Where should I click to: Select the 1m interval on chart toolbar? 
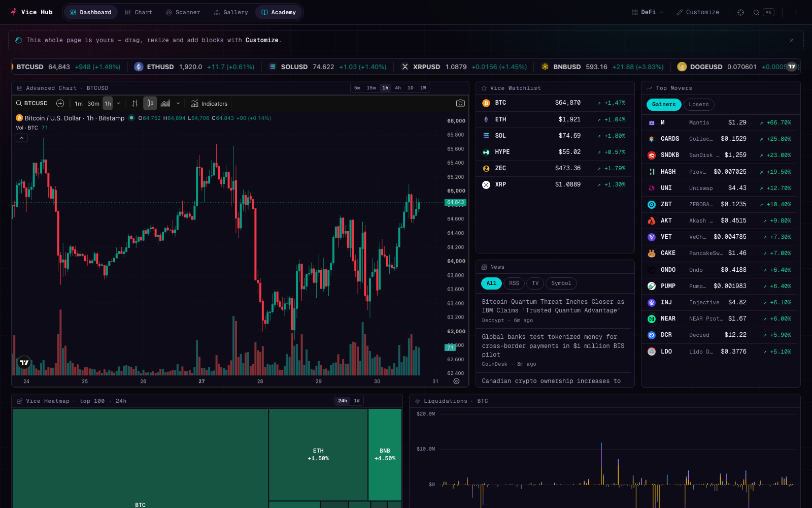pyautogui.click(x=79, y=104)
